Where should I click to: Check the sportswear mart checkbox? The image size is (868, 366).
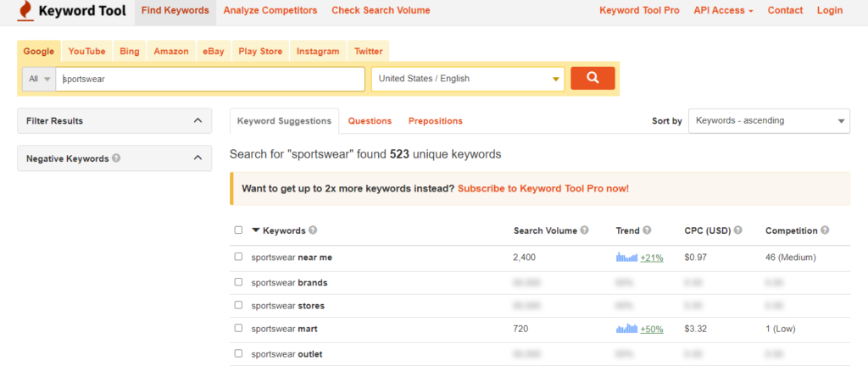click(x=238, y=328)
